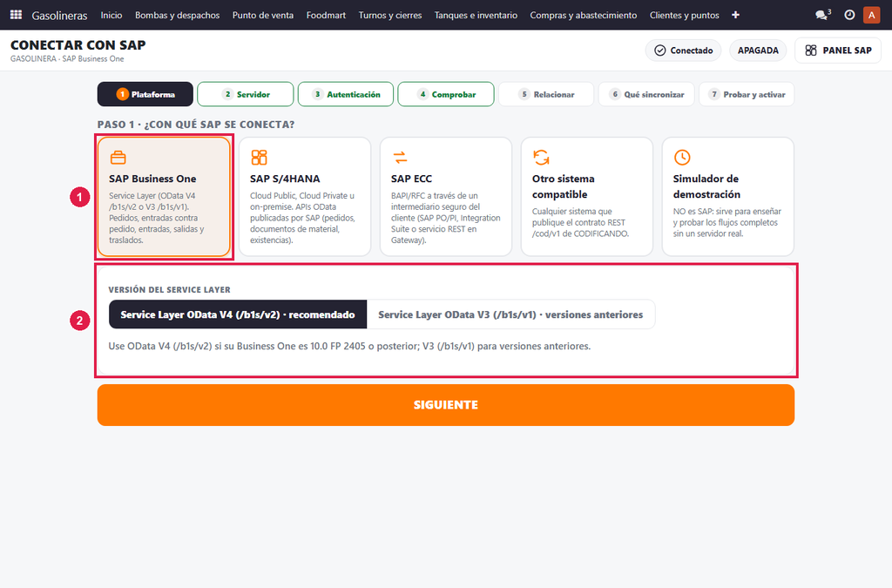
Task: Go to step 1 Plataforma
Action: pyautogui.click(x=145, y=94)
